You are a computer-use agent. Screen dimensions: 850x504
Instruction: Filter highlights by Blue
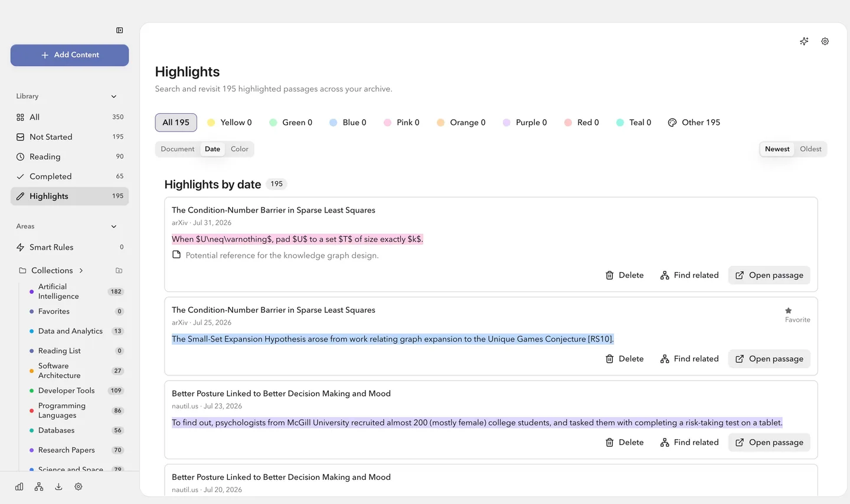(348, 122)
